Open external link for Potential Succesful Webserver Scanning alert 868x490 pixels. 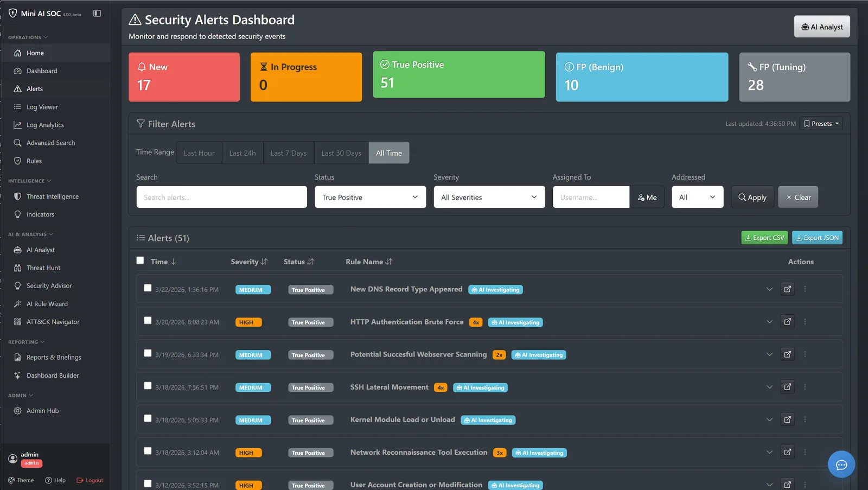click(x=787, y=354)
